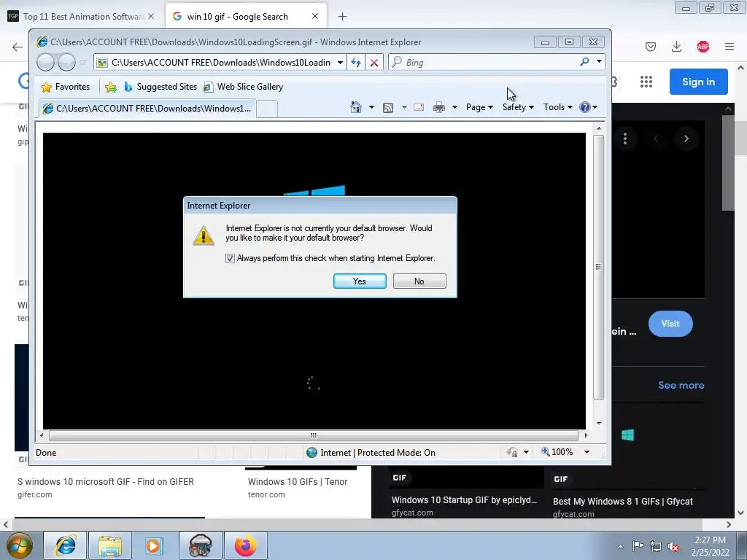Open S windows 10 microsoft GIF GIFER result
The image size is (747, 560).
tap(105, 481)
